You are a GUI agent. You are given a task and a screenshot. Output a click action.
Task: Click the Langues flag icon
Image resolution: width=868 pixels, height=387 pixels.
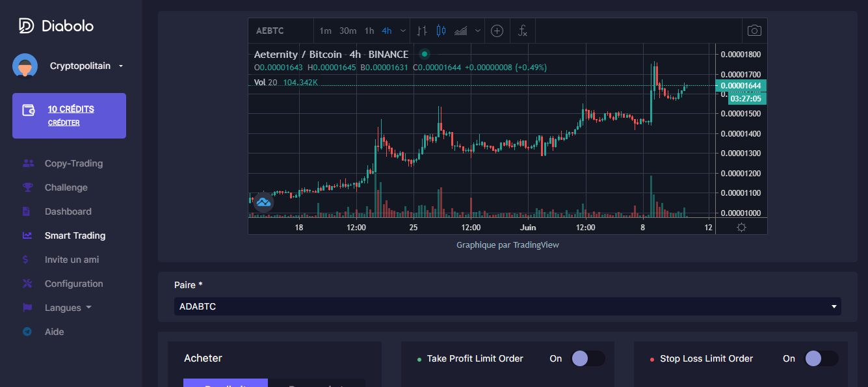coord(27,308)
